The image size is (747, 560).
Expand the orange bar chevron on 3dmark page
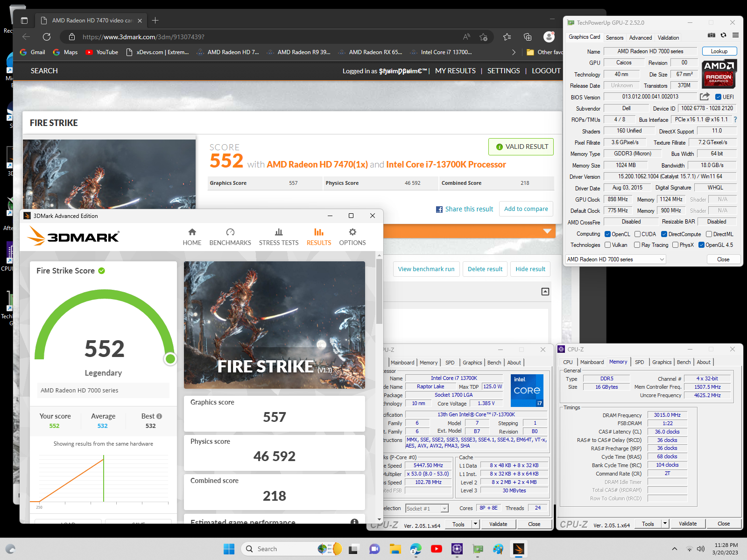547,231
